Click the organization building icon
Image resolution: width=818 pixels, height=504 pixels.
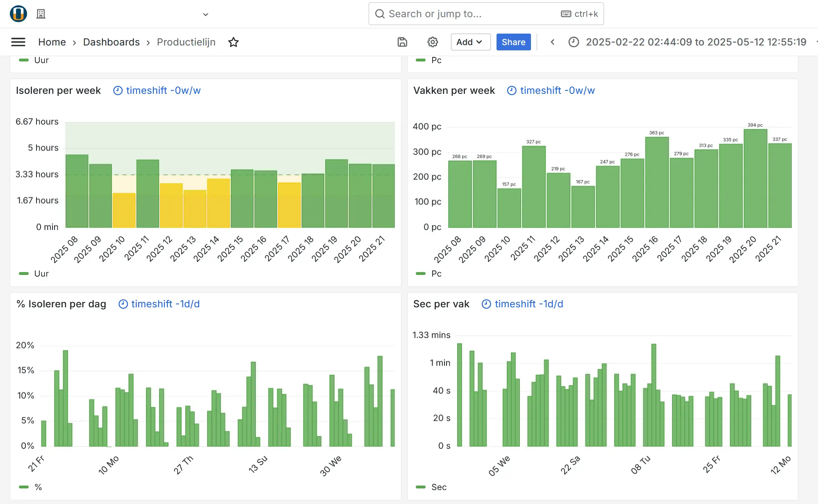(41, 14)
